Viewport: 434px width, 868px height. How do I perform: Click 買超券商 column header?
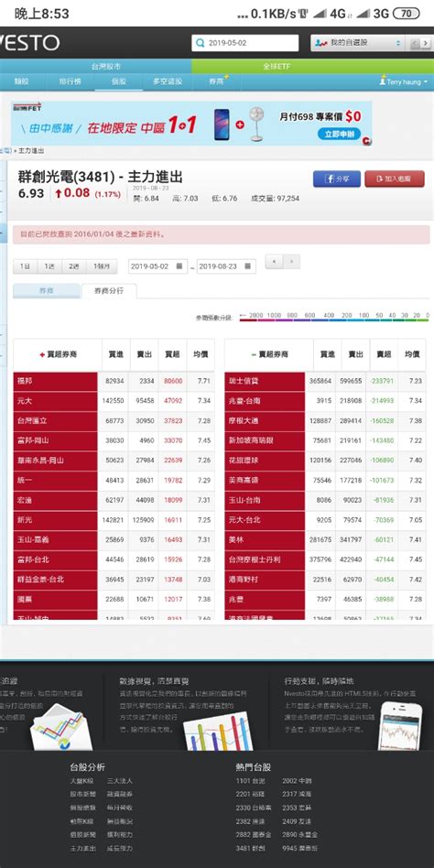[x=58, y=355]
